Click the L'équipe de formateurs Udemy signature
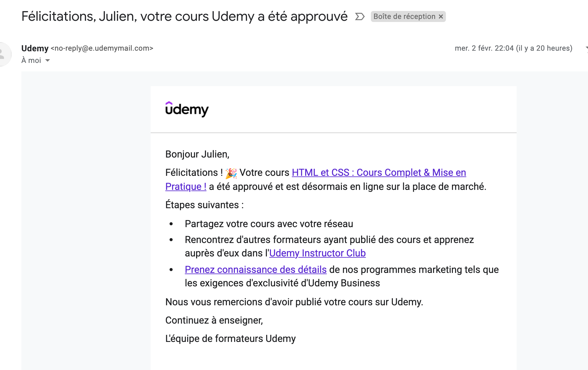The width and height of the screenshot is (588, 370). click(x=230, y=339)
